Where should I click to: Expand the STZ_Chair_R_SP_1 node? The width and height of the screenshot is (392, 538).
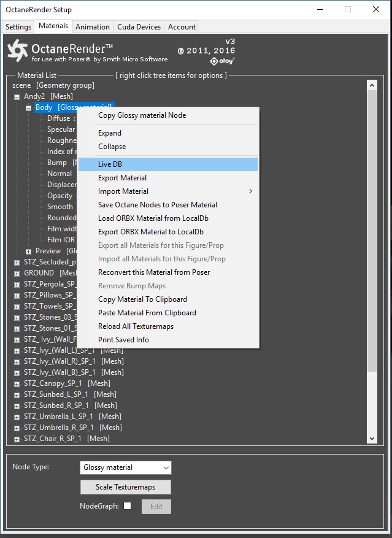pos(17,439)
